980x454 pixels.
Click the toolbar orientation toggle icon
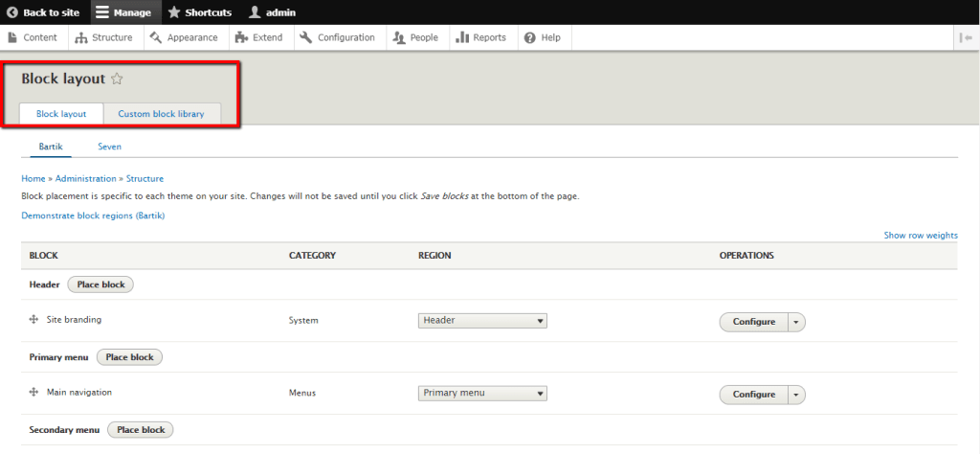click(x=967, y=37)
